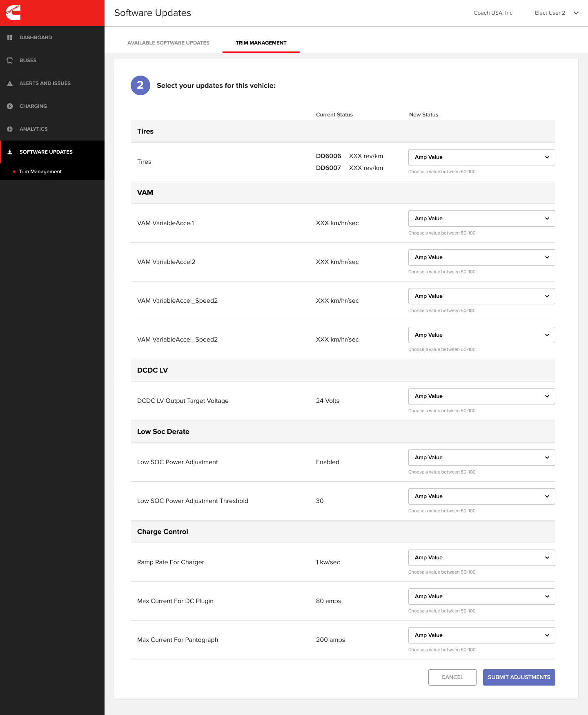The height and width of the screenshot is (715, 588).
Task: Expand the Elect User 2 chevron
Action: [x=576, y=13]
